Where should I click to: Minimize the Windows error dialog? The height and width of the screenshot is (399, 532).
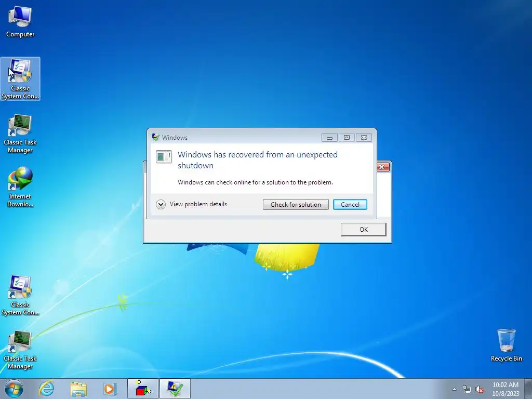pos(329,137)
